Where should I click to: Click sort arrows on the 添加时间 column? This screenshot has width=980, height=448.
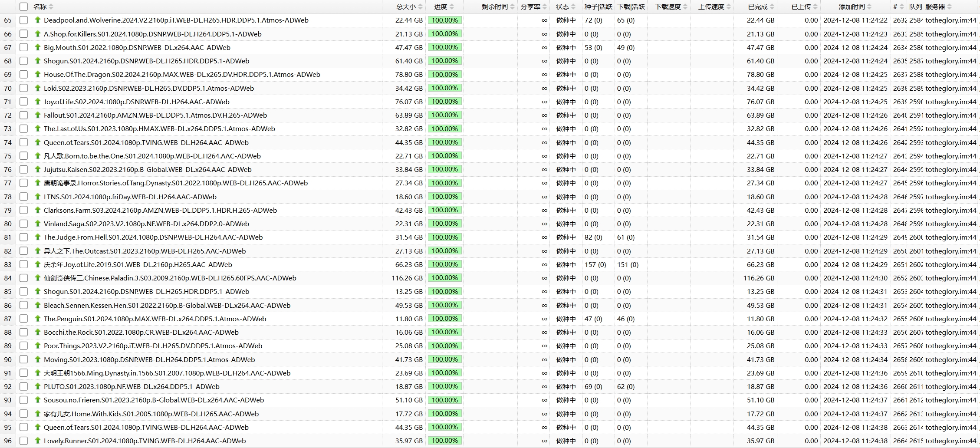[x=869, y=7]
